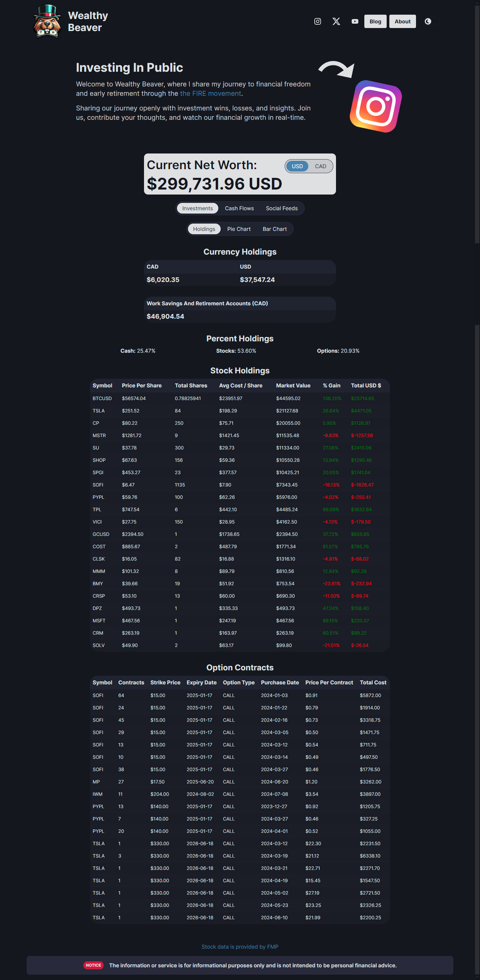
Task: Click the $299,731.96 USD net worth figure
Action: pyautogui.click(x=214, y=184)
